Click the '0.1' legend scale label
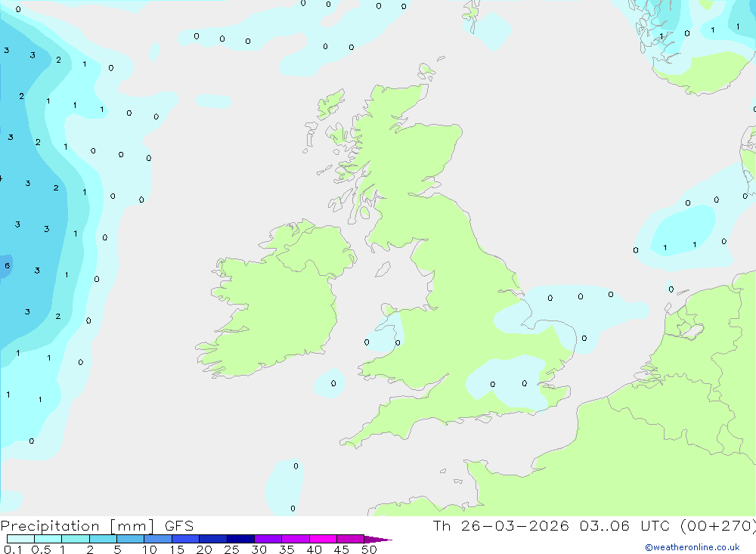756x554 pixels. point(13,549)
